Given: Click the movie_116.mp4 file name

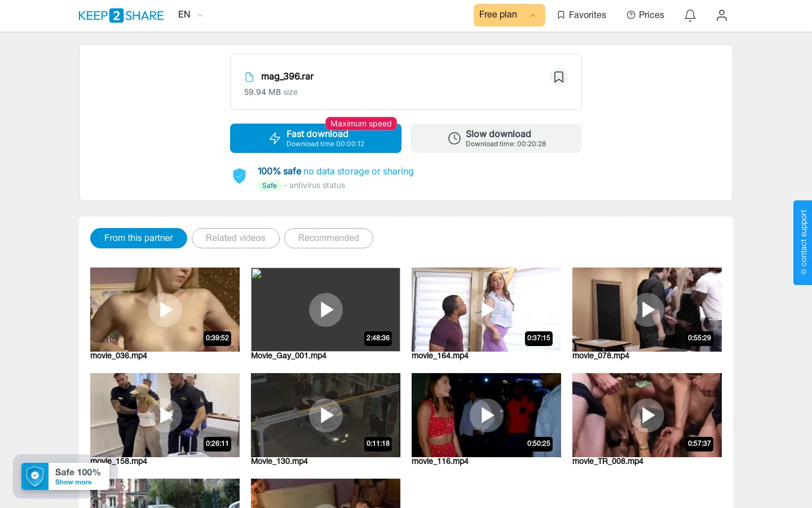Looking at the screenshot, I should click(440, 461).
